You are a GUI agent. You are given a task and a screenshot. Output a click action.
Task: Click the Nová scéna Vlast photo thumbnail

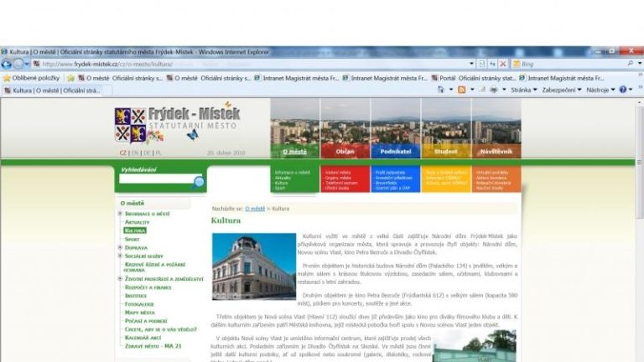coord(474,345)
